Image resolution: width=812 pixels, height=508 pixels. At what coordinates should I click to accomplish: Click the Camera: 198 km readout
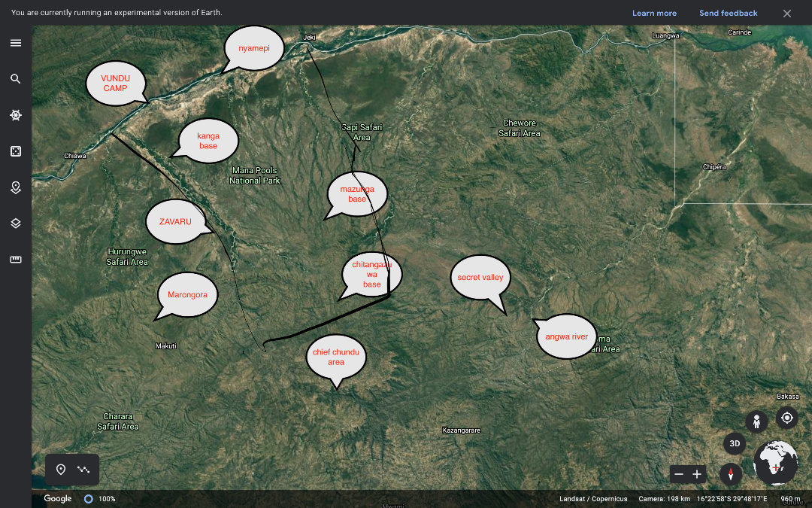tap(665, 499)
